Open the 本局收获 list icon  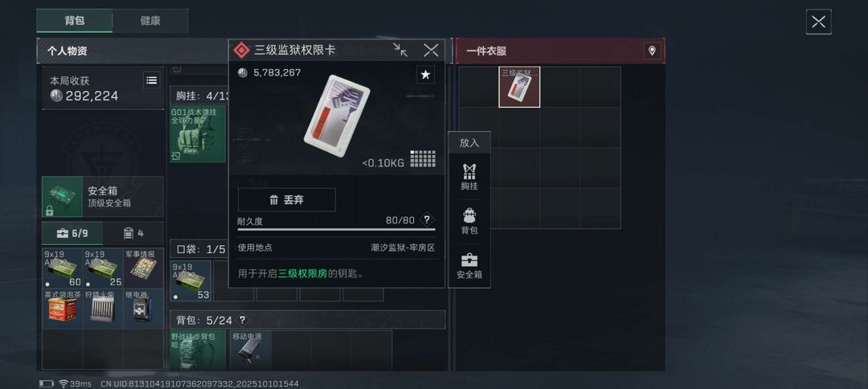coord(151,80)
